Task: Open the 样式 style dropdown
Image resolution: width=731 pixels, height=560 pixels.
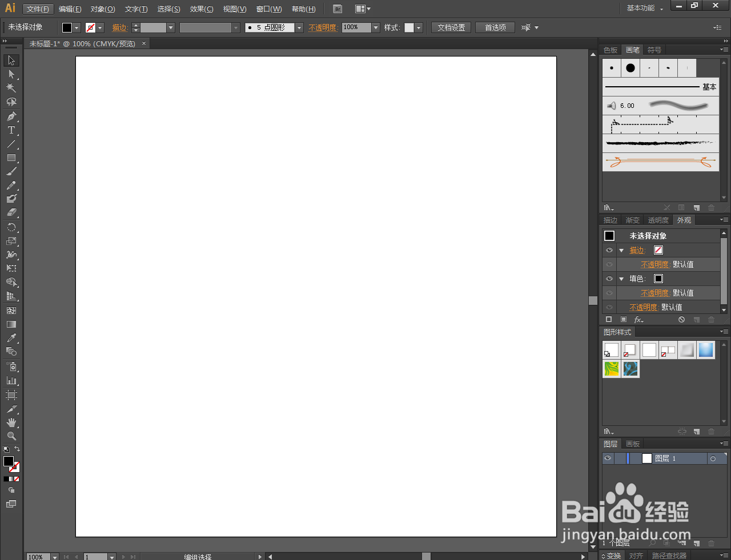Action: click(419, 27)
